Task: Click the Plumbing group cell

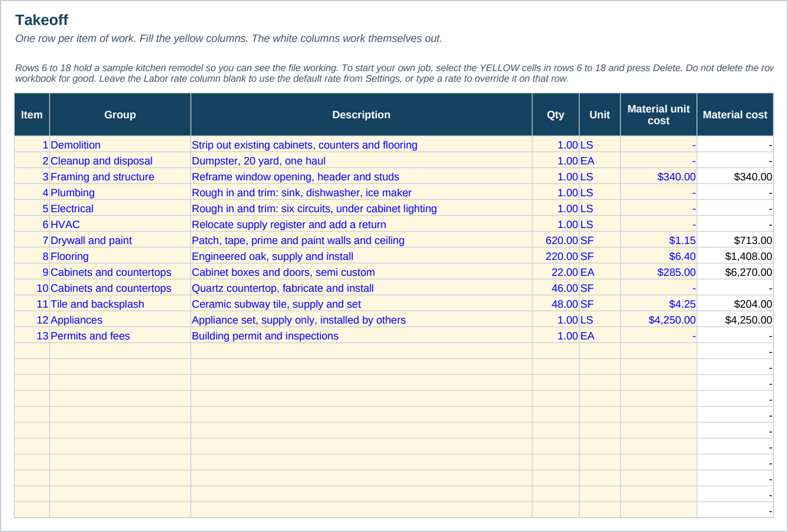Action: click(x=120, y=193)
